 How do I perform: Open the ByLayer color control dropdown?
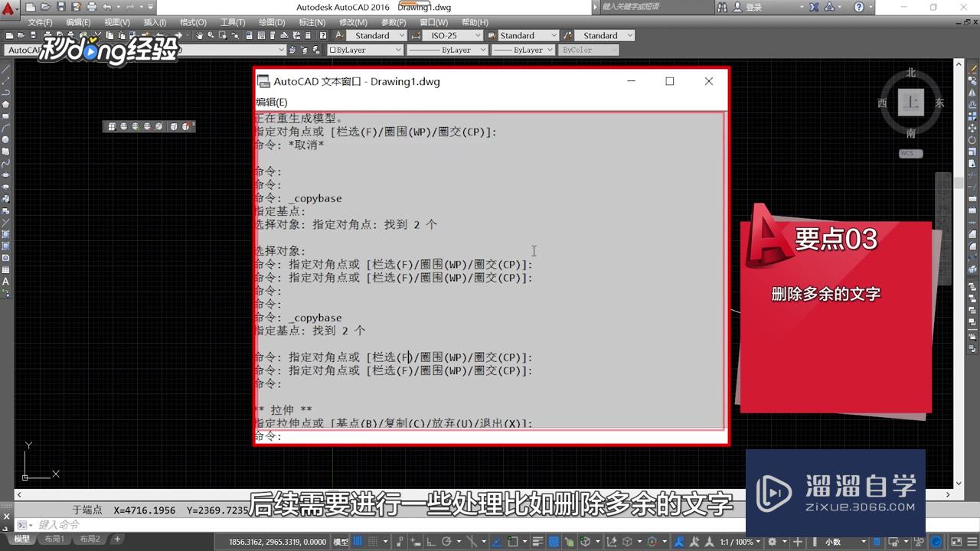(364, 50)
